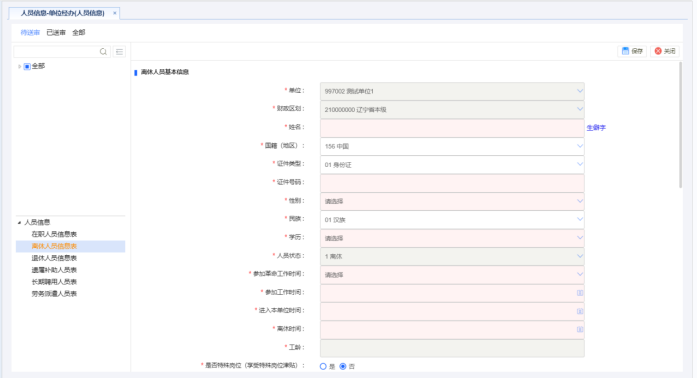Image resolution: width=697 pixels, height=379 pixels.
Task: Open the 人员状态 dropdown
Action: pos(452,256)
